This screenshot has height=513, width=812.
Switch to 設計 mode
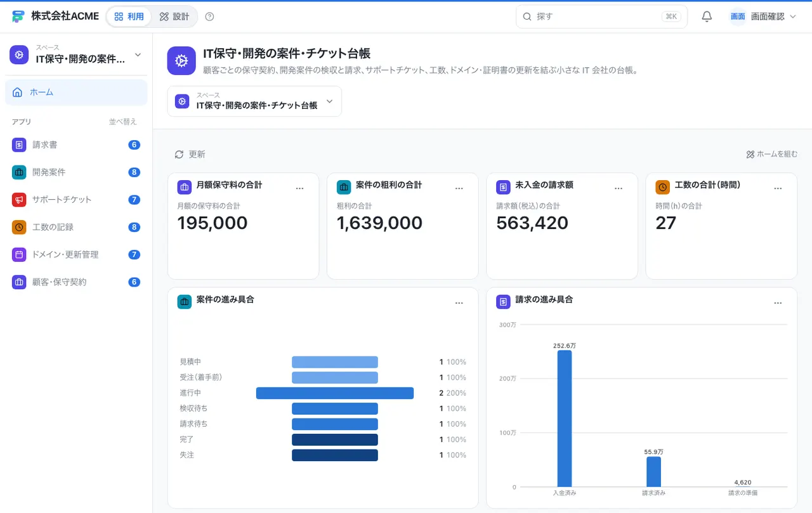click(174, 16)
